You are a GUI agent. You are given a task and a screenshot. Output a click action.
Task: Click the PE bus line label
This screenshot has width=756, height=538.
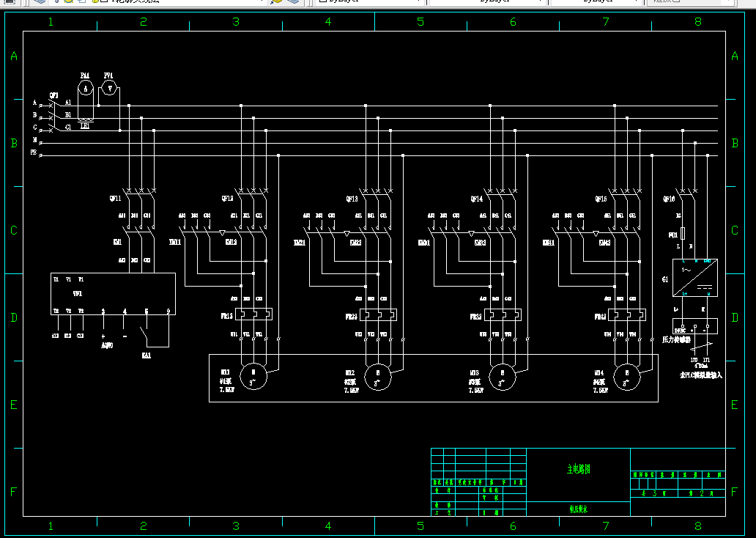34,152
